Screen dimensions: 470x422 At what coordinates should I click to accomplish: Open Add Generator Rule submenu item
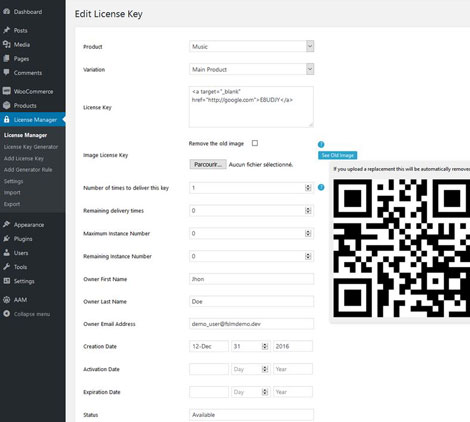pos(28,170)
